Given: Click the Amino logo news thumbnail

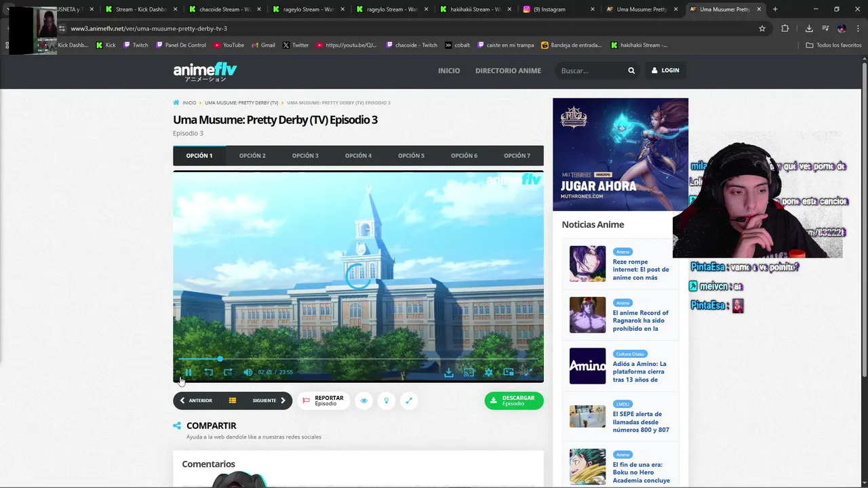Looking at the screenshot, I should 587,366.
